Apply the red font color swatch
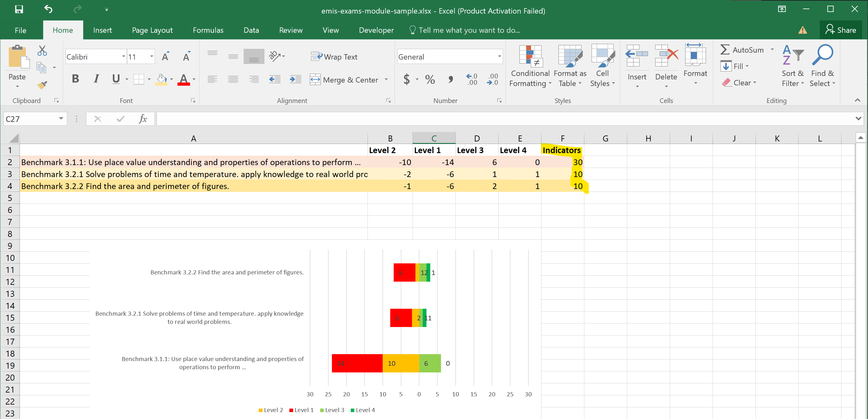 click(x=184, y=79)
